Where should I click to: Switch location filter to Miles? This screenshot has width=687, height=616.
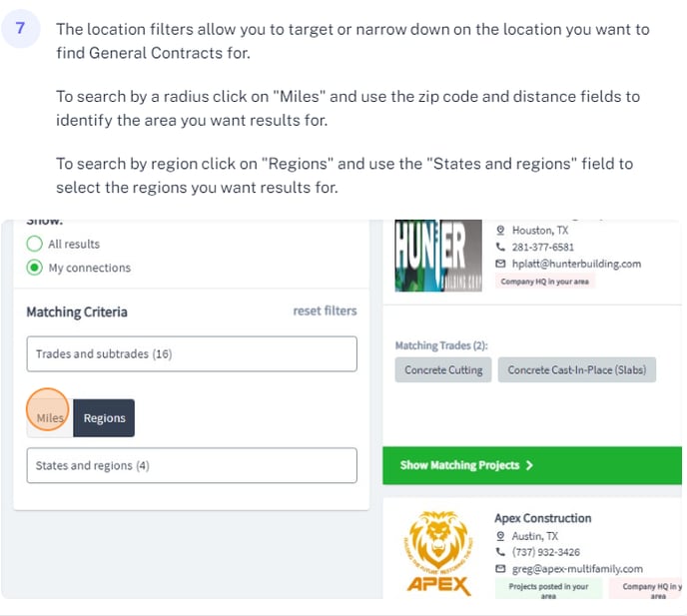pos(50,418)
